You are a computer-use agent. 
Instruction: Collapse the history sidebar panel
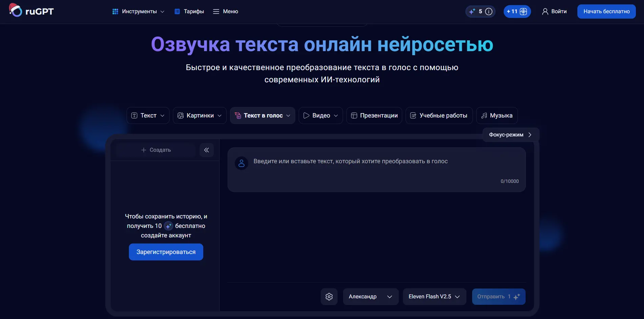pos(206,150)
